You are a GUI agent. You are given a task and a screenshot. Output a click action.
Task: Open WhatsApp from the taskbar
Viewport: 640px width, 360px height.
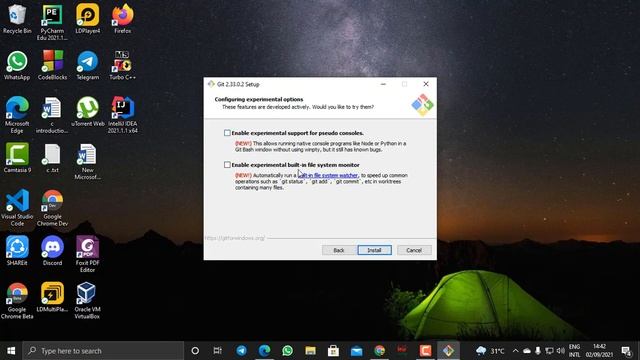[x=287, y=351]
